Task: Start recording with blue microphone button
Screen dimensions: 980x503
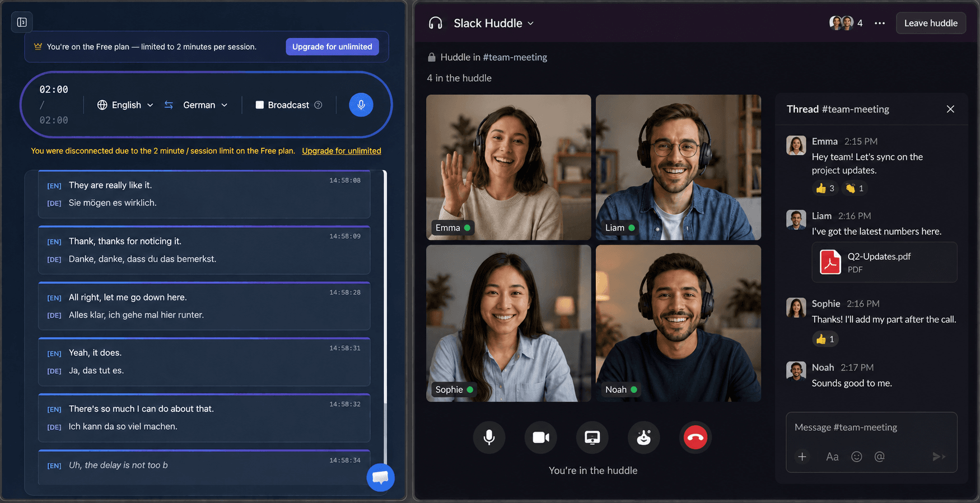Action: (361, 105)
